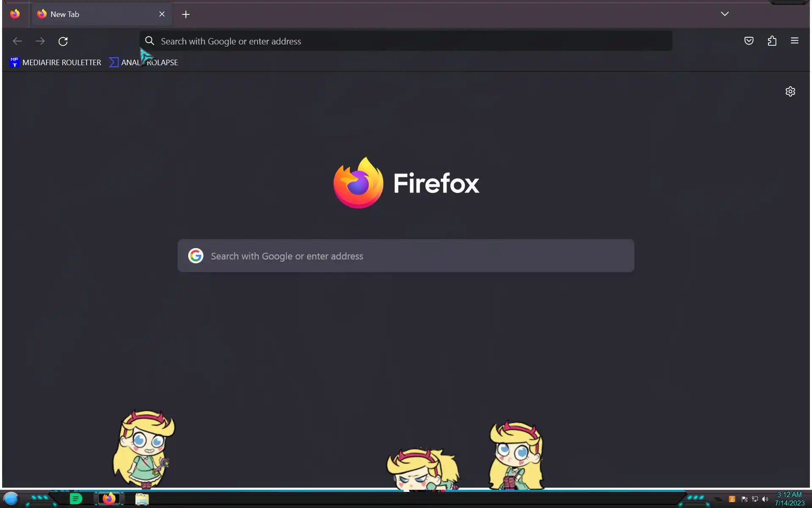
Task: Open the MEDIAFIRE ROULETTER bookmark
Action: pyautogui.click(x=56, y=62)
